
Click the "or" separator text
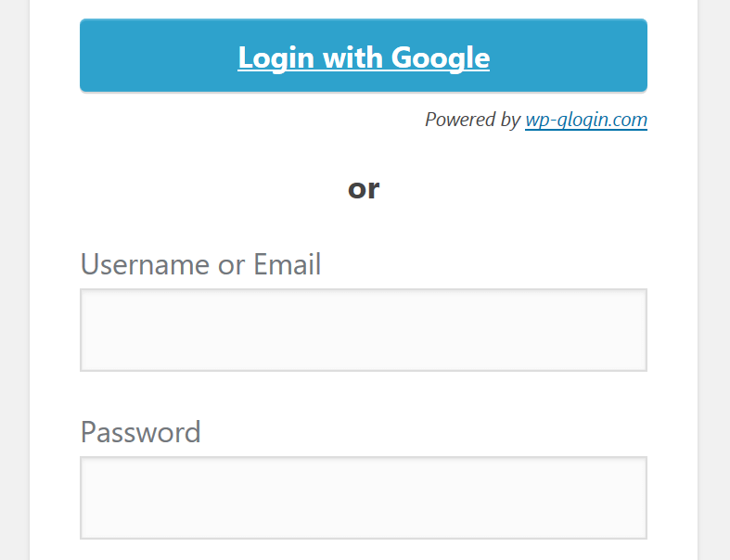(364, 189)
